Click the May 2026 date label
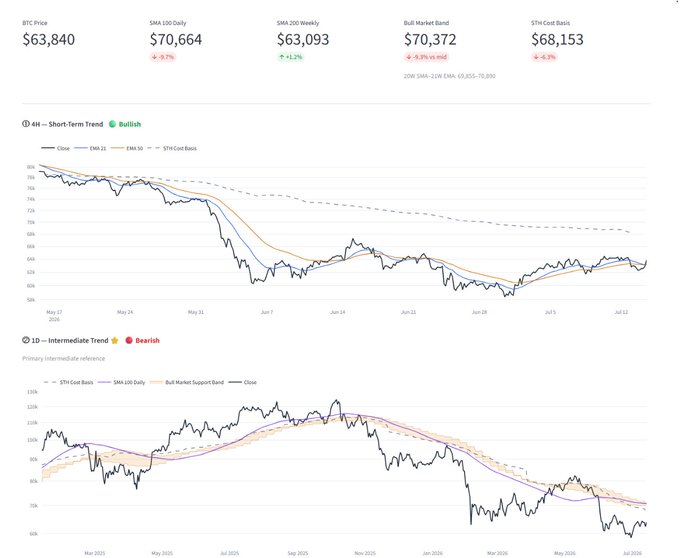 tap(565, 553)
